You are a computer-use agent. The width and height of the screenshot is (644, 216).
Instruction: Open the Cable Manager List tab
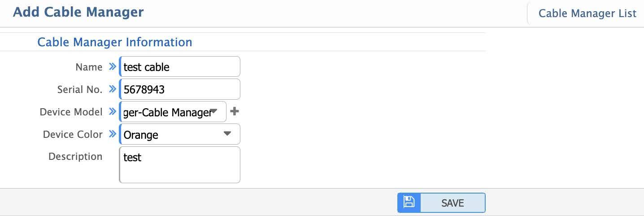[587, 13]
